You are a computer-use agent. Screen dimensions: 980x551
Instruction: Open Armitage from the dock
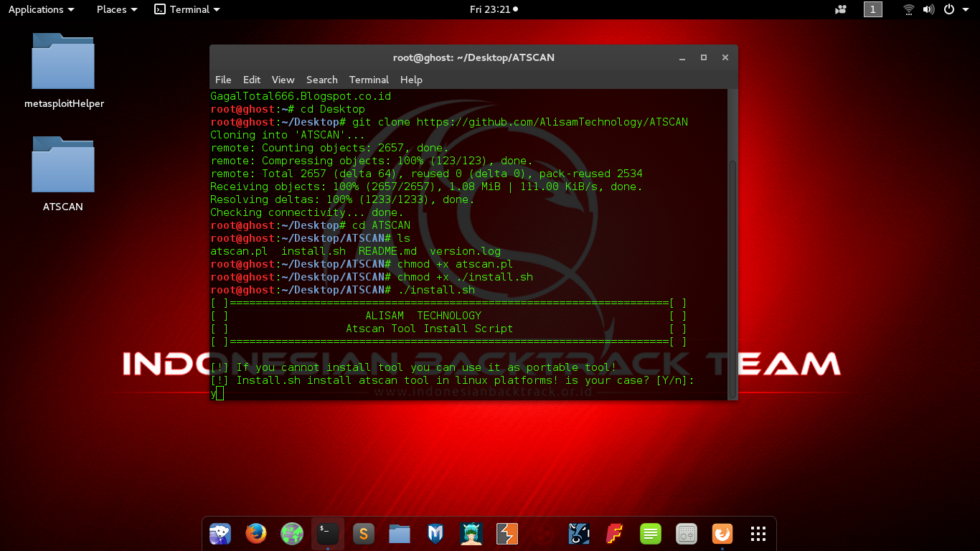[x=471, y=534]
